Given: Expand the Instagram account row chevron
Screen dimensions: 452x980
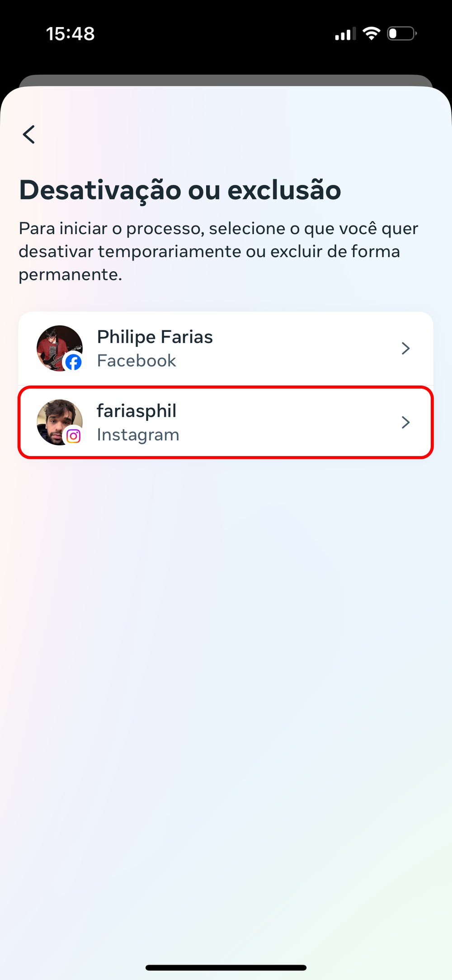Looking at the screenshot, I should point(405,422).
